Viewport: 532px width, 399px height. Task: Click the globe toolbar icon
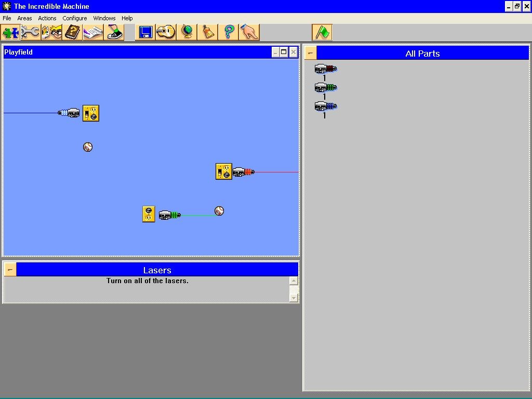tap(187, 33)
